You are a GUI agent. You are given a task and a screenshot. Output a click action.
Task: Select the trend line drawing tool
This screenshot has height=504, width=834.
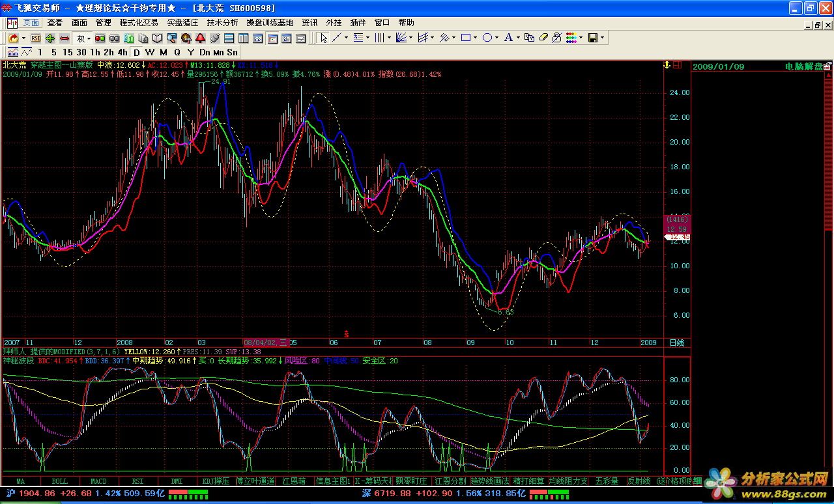coord(337,38)
